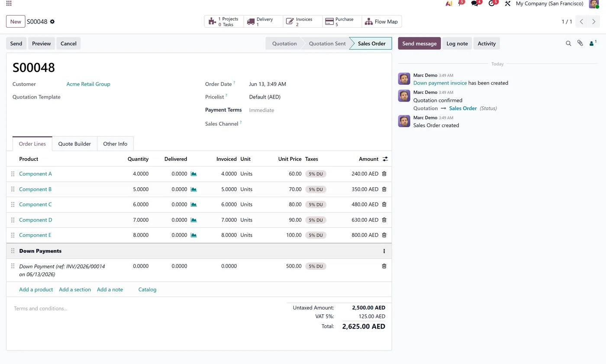Grab the Component A row drag handle
Viewport: 606px width, 364px height.
coord(13,174)
